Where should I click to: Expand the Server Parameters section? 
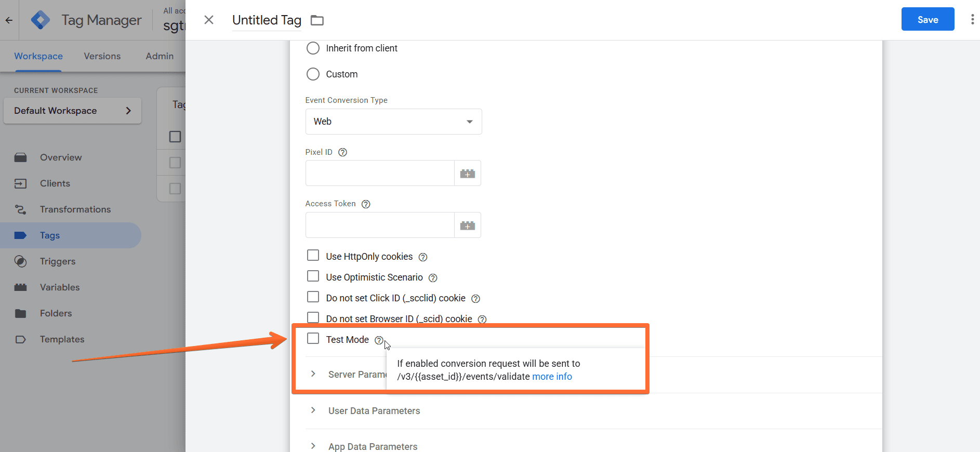(313, 374)
